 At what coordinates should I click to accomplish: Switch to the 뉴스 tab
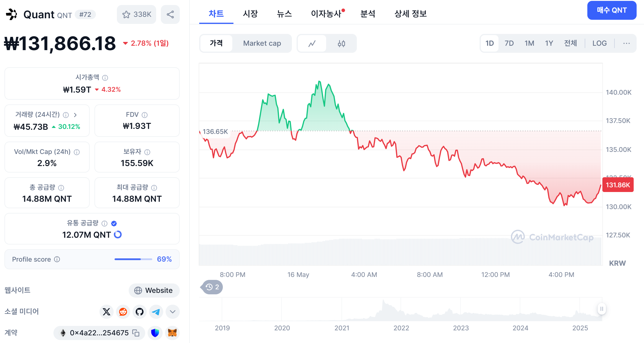[x=284, y=14]
